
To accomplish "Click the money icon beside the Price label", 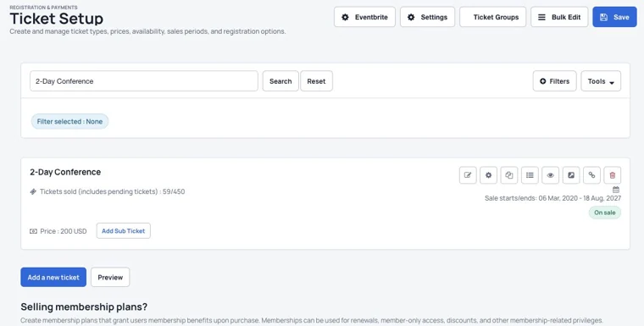I will coord(33,231).
